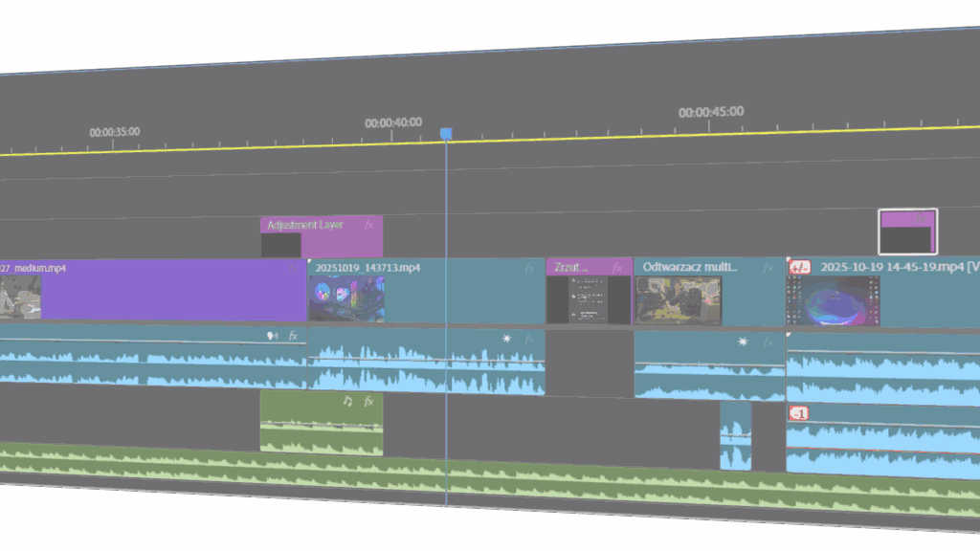Select the Odtwarzacz multi clip thumbnail

[x=678, y=300]
